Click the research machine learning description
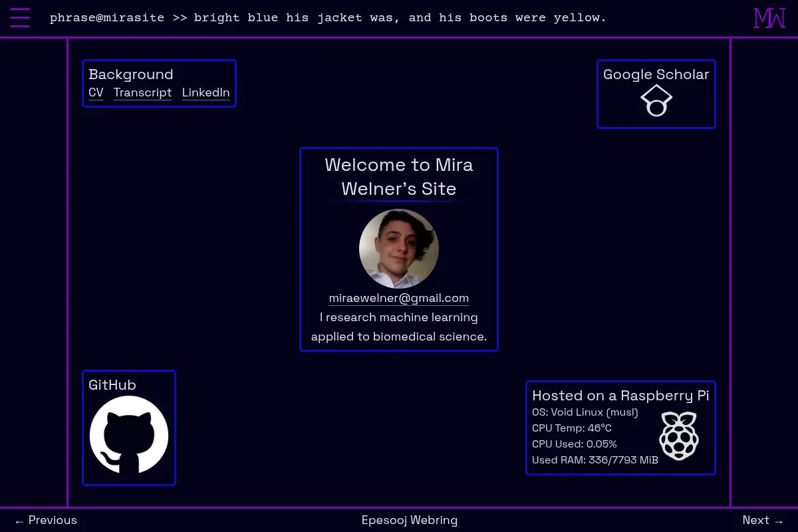 (399, 327)
